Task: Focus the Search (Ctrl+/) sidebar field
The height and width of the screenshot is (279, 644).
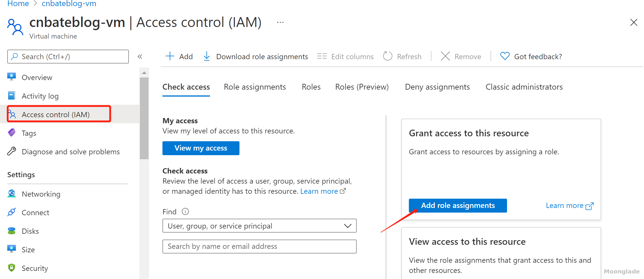Action: [68, 57]
